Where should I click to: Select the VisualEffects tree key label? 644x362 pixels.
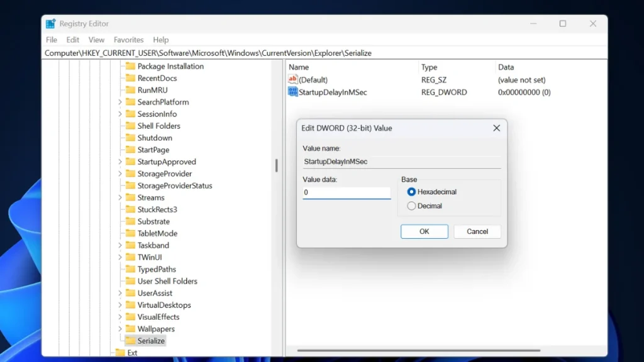pos(158,317)
